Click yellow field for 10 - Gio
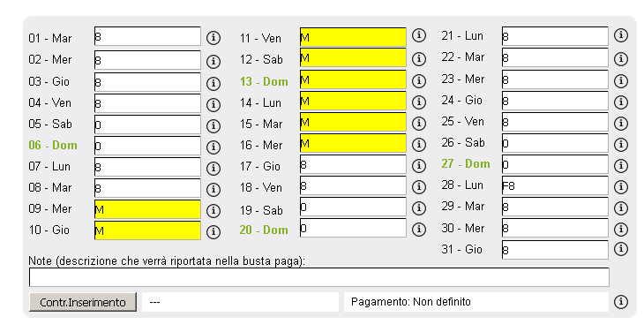The width and height of the screenshot is (644, 332). coord(147,230)
